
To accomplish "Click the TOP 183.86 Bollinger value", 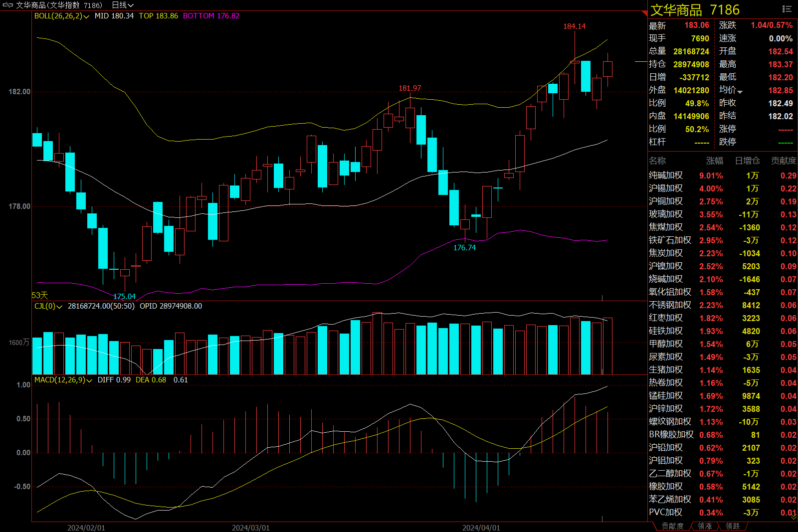I will click(x=158, y=16).
